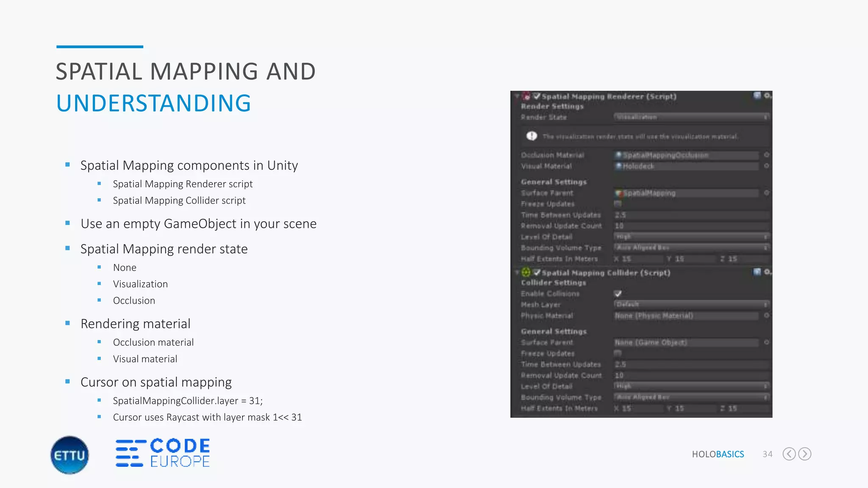
Task: Click Collider Half Extents Y field
Action: (x=695, y=408)
